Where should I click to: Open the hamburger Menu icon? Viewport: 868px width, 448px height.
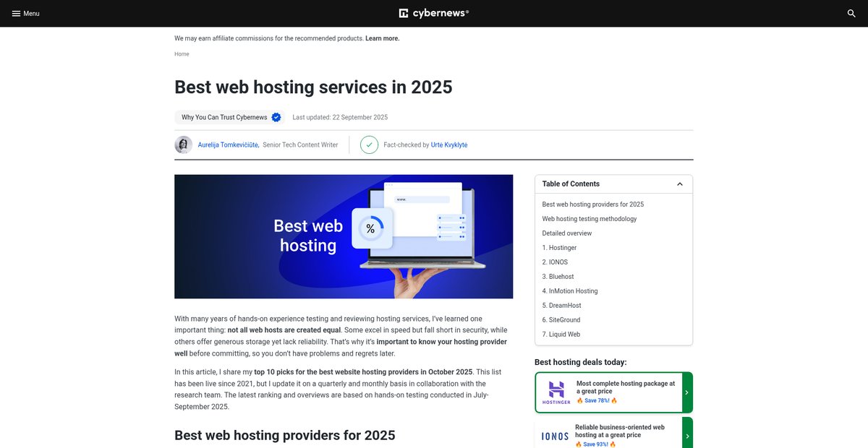coord(16,14)
